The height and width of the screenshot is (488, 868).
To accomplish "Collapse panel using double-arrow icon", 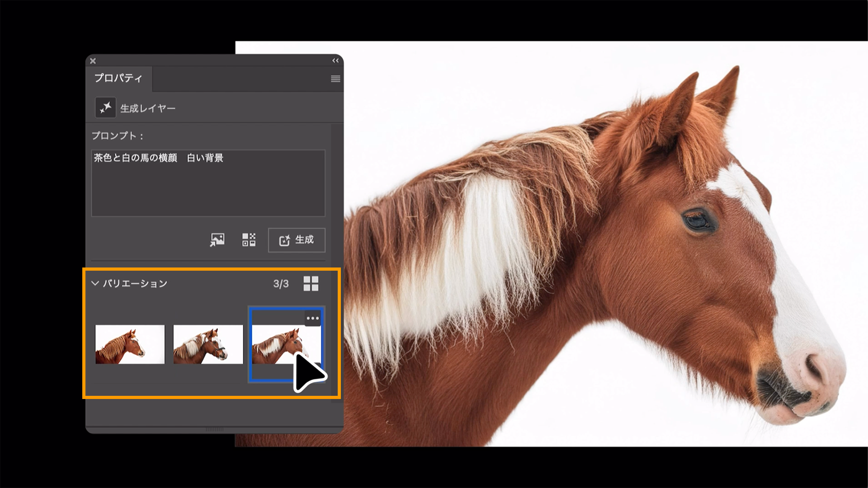I will [335, 61].
